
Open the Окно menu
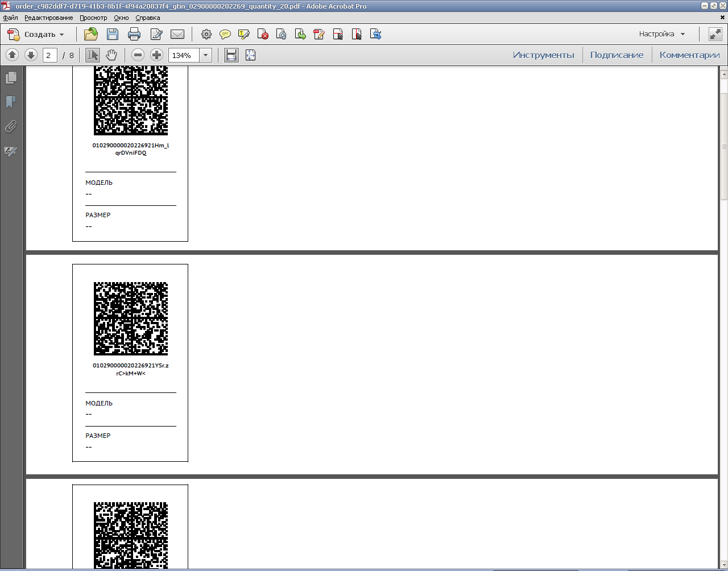[x=121, y=18]
